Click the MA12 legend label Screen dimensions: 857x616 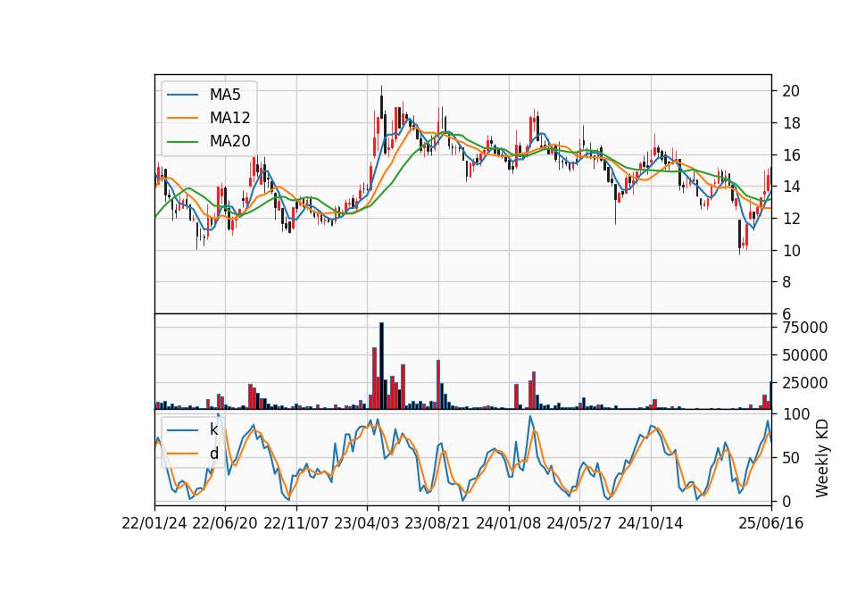pos(229,118)
